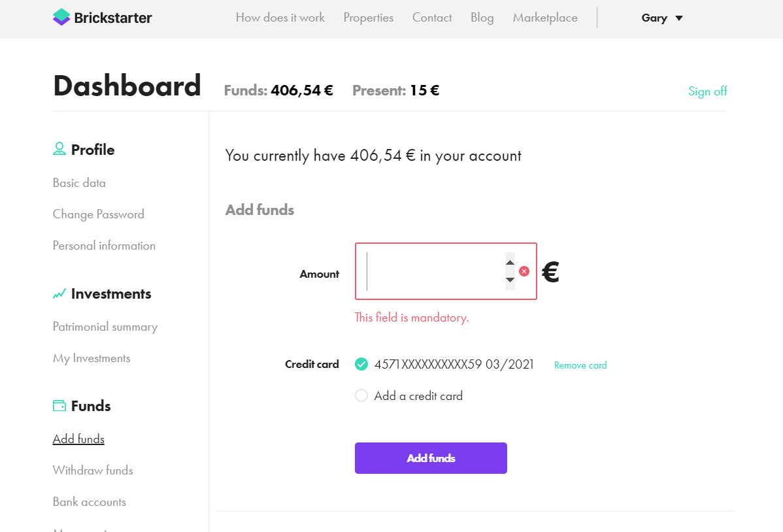Choose the Add a credit card option
This screenshot has width=783, height=532.
361,395
